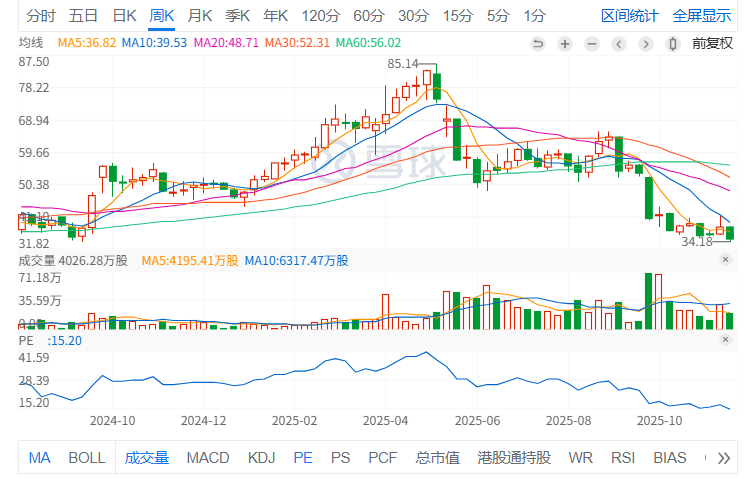Click the 均线 moving average label

pyautogui.click(x=32, y=43)
